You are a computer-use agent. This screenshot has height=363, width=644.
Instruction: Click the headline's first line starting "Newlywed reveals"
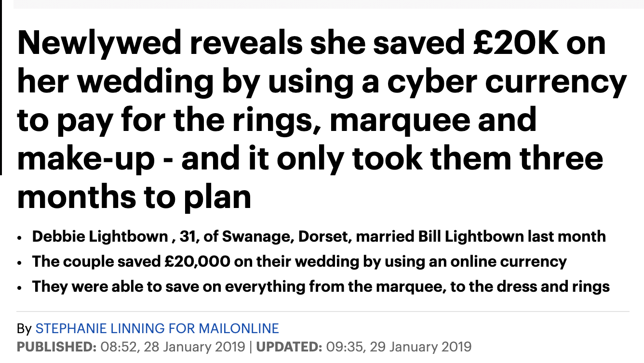click(311, 43)
